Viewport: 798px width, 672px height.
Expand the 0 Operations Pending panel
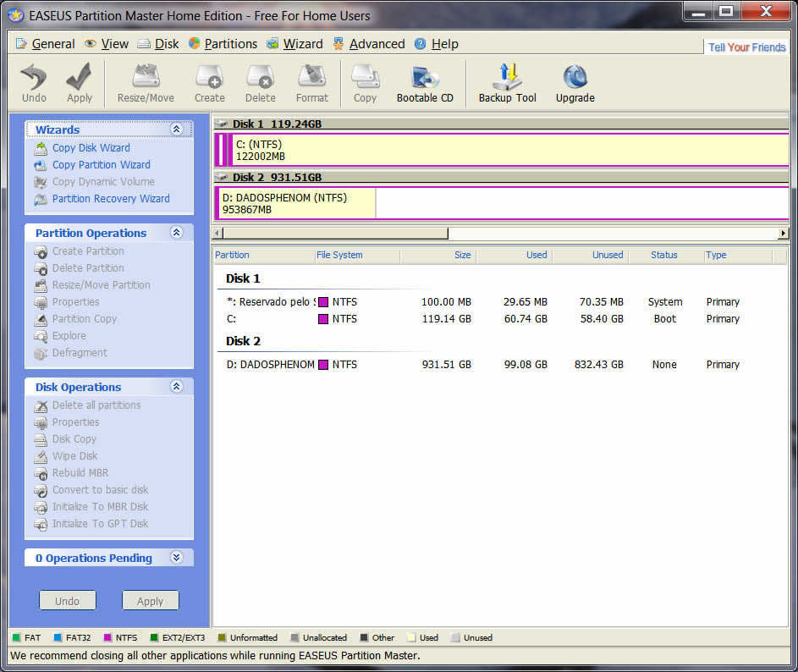[x=177, y=558]
